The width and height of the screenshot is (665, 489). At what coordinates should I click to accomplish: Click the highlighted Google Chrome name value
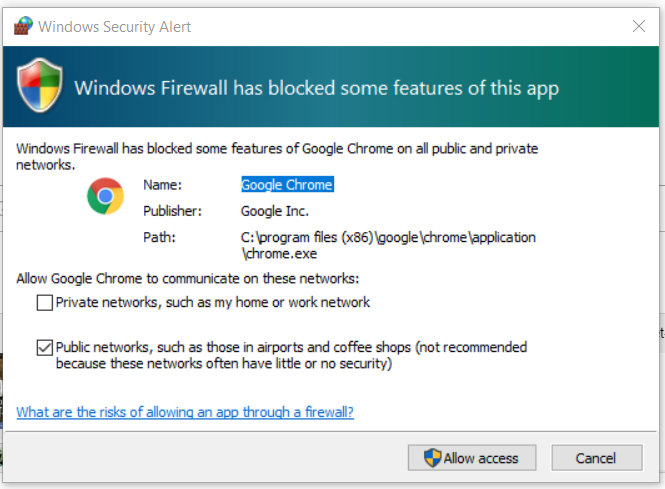286,185
